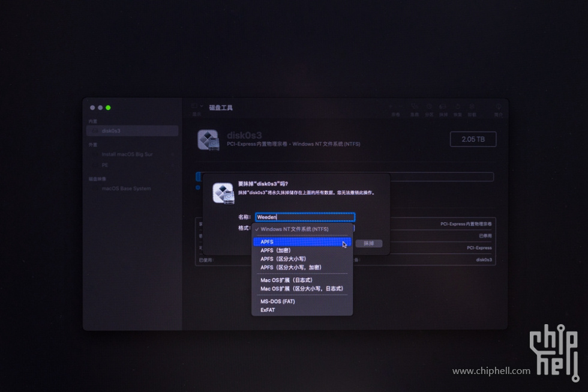Keep Windows NT文件系统 (NTFS) checked option
Screen dimensions: 588x392
(x=302, y=229)
